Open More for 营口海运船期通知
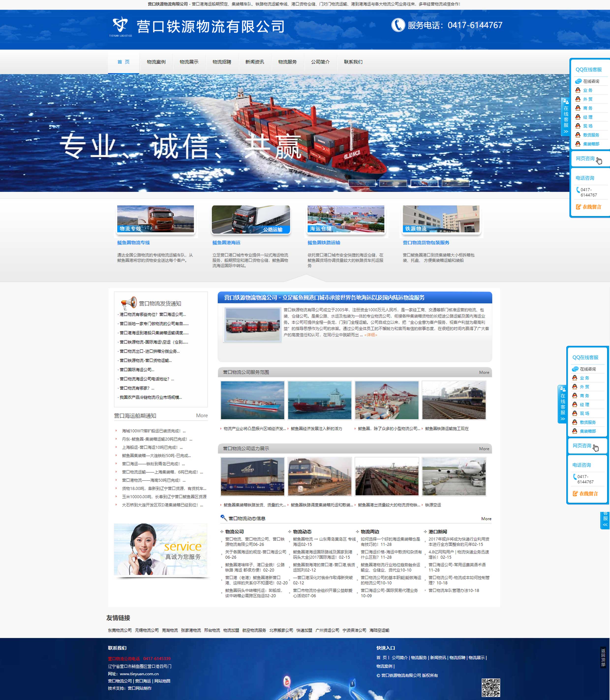Viewport: 610px width, 700px height. point(201,415)
